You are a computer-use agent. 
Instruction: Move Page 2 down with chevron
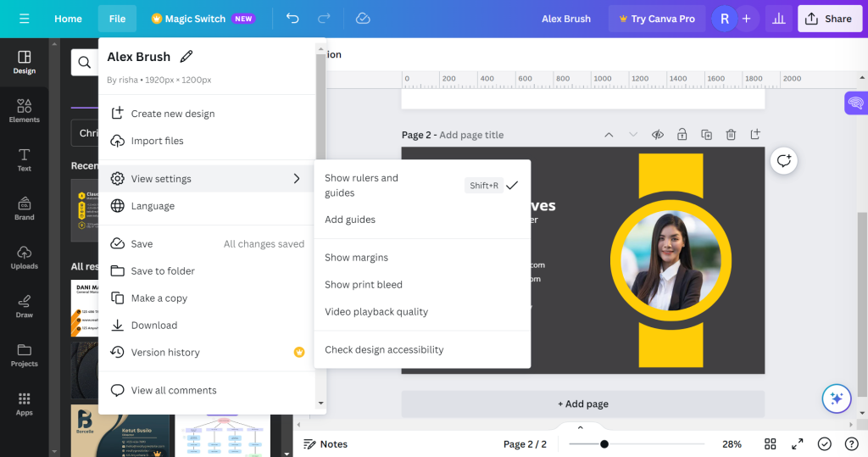point(633,135)
